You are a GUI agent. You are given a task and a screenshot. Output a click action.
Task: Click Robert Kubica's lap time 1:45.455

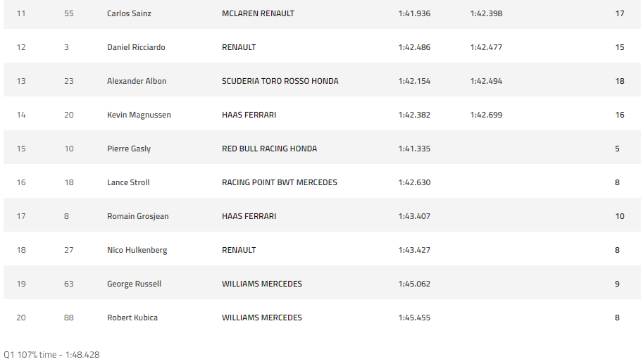[414, 318]
